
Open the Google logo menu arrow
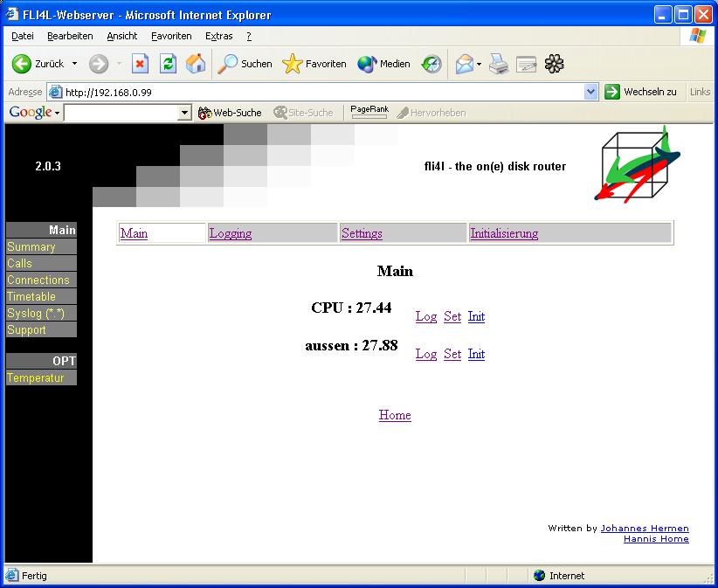(58, 113)
